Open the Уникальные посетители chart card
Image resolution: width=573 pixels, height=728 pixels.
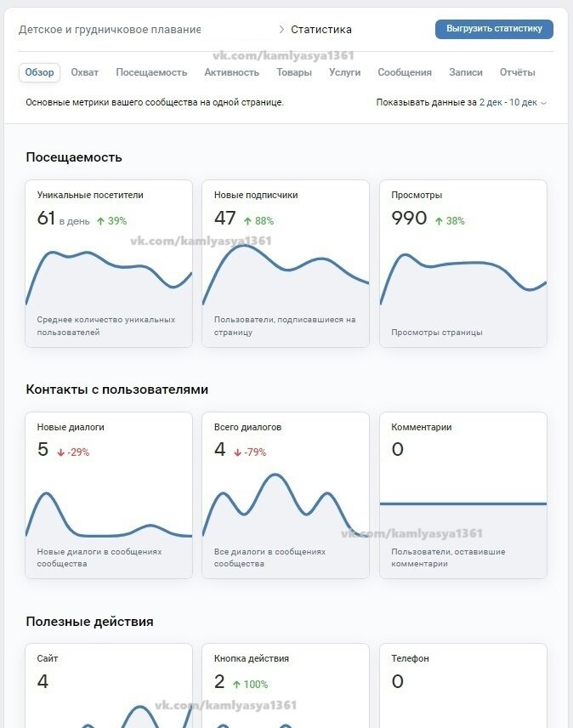click(x=110, y=264)
